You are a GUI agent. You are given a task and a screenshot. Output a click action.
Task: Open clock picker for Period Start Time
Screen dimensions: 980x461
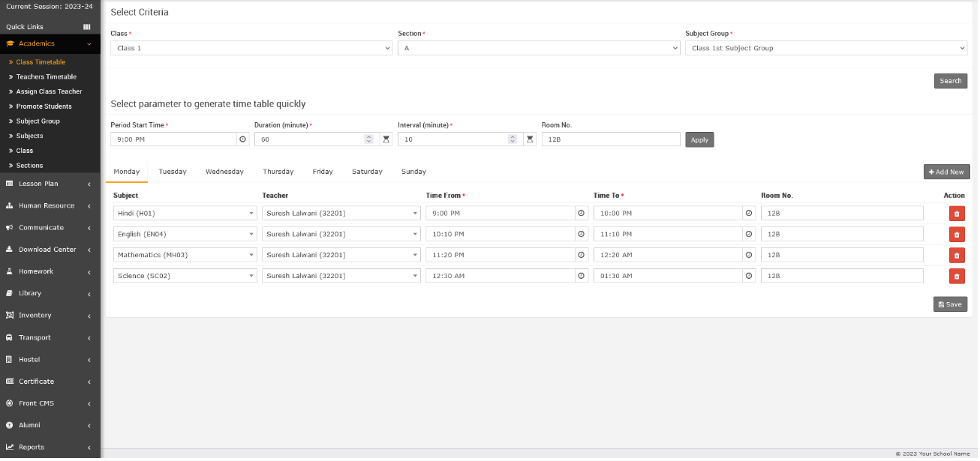pos(242,139)
